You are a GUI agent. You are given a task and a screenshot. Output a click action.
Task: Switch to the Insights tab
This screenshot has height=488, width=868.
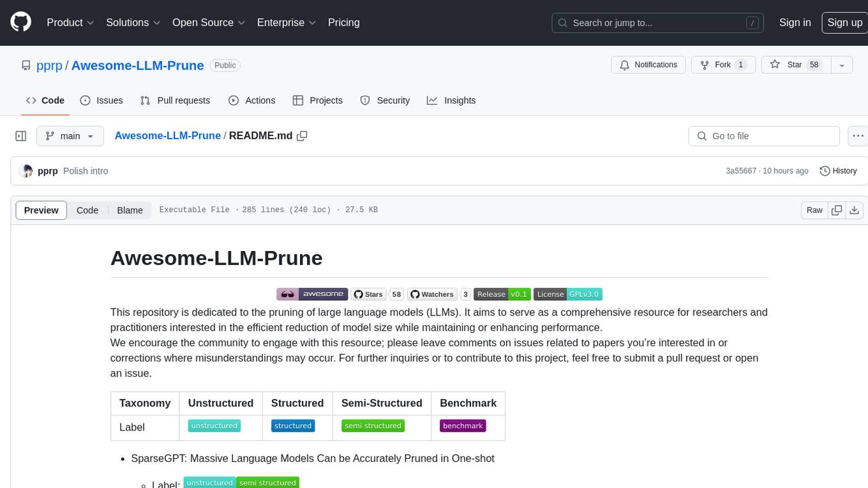pos(451,100)
